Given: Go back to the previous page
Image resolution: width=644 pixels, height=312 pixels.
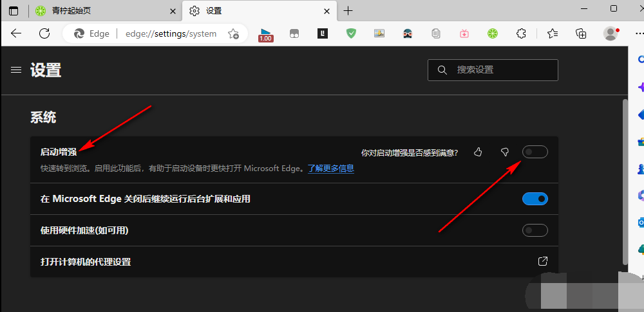Looking at the screenshot, I should point(16,33).
